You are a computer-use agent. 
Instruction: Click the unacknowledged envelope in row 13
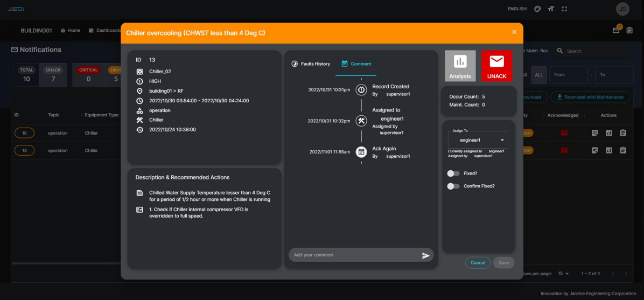click(x=564, y=150)
